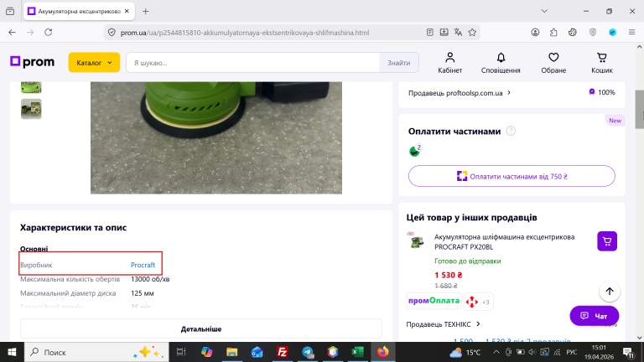Select the 13000 об/хв value
The height and width of the screenshot is (362, 644).
(x=150, y=279)
